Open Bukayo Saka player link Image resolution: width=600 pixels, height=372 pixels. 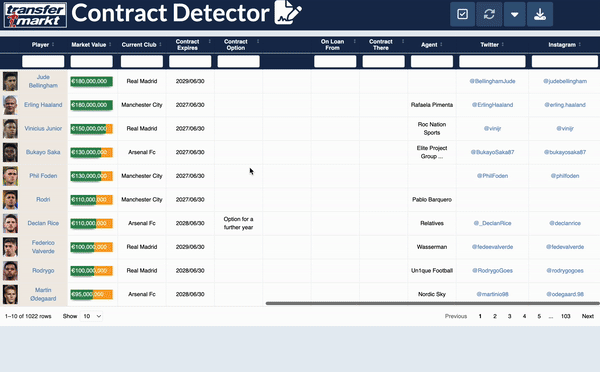pyautogui.click(x=43, y=152)
